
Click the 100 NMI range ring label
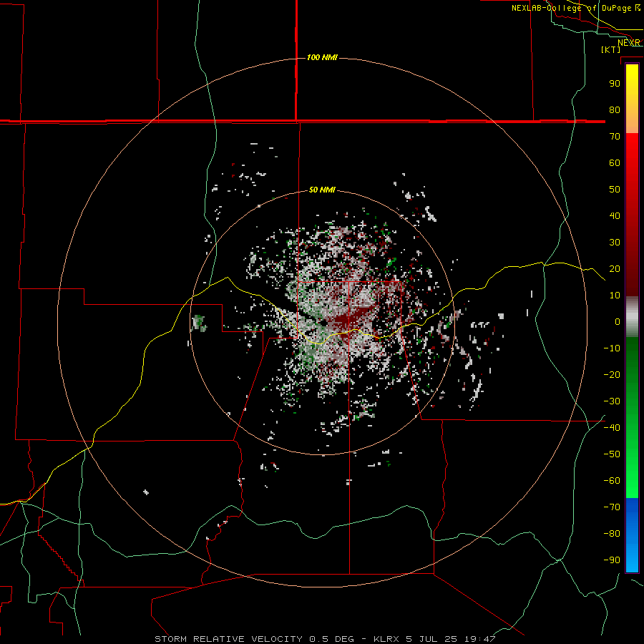pos(322,57)
